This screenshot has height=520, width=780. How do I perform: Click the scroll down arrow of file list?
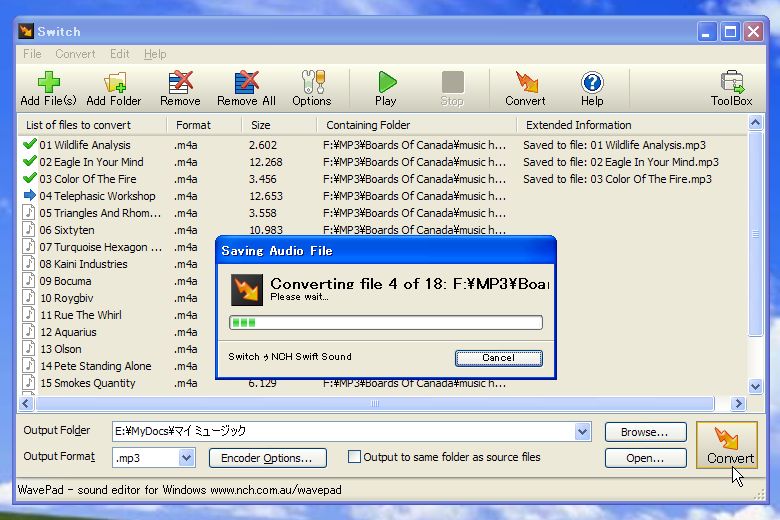click(x=755, y=386)
